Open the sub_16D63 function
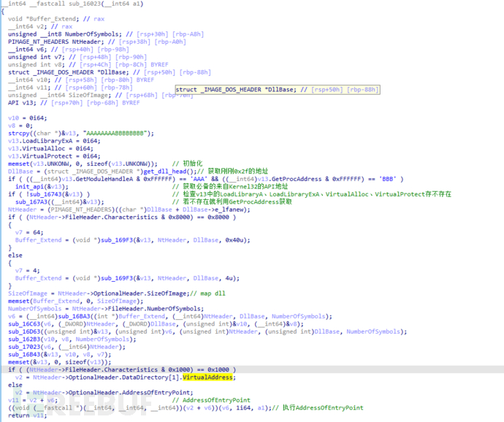Viewport: 504px width, 422px height. (x=24, y=331)
